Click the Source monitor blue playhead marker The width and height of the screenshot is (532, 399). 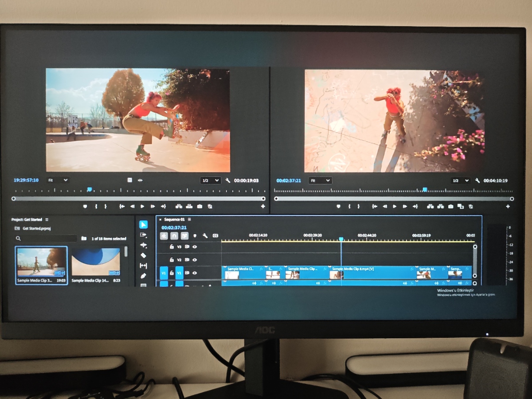90,189
